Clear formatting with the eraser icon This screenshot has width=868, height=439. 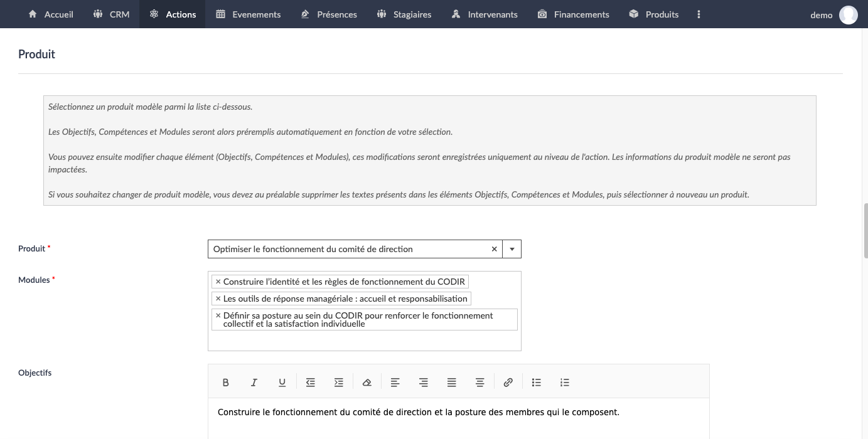click(367, 382)
